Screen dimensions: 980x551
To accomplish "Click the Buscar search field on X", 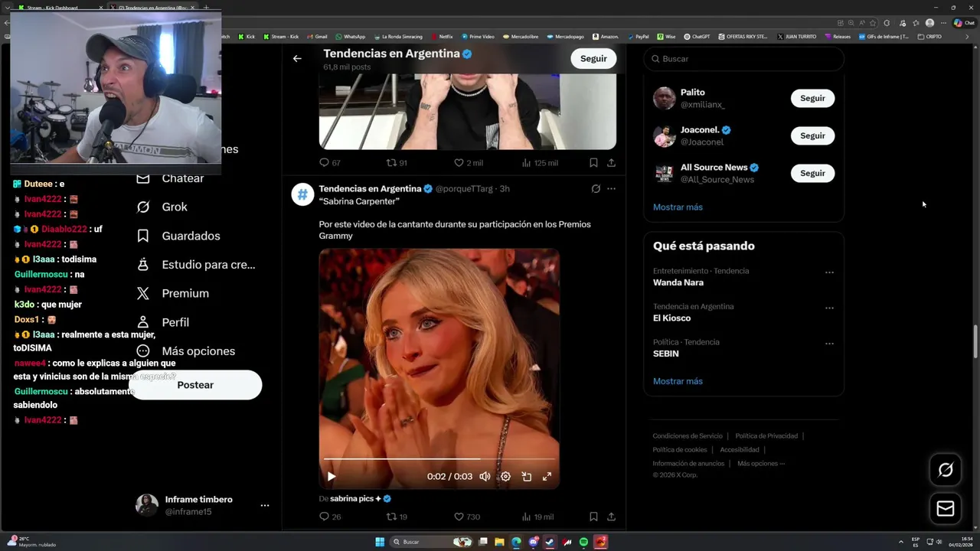I will pyautogui.click(x=743, y=59).
